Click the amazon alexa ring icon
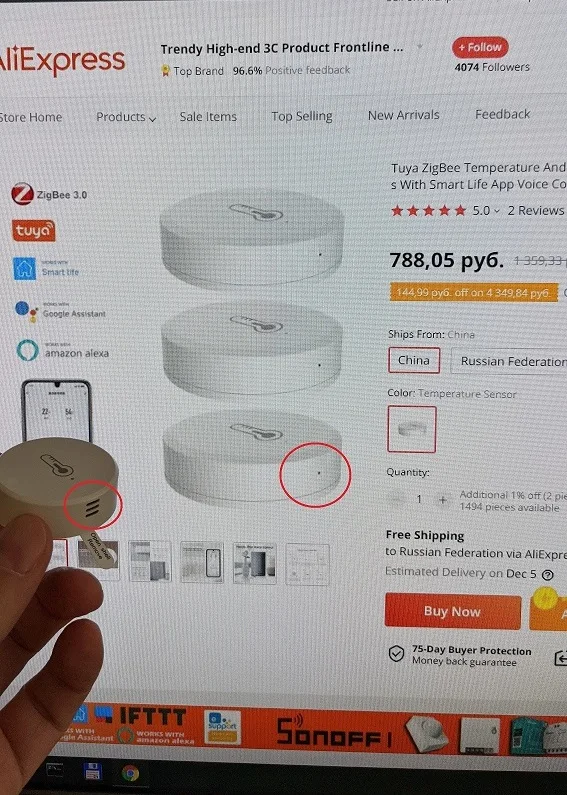Screen dimensions: 567x795 click(x=27, y=350)
